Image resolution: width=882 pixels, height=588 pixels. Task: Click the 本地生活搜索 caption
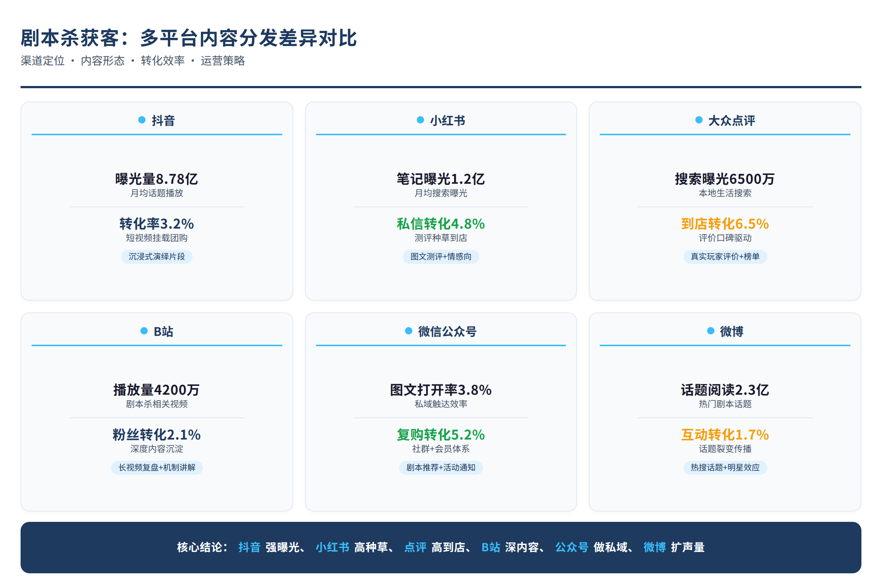pyautogui.click(x=725, y=193)
